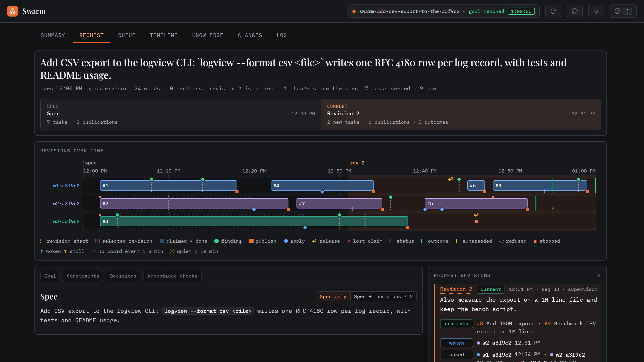
Task: Go to the CHANGES tab
Action: (x=250, y=35)
